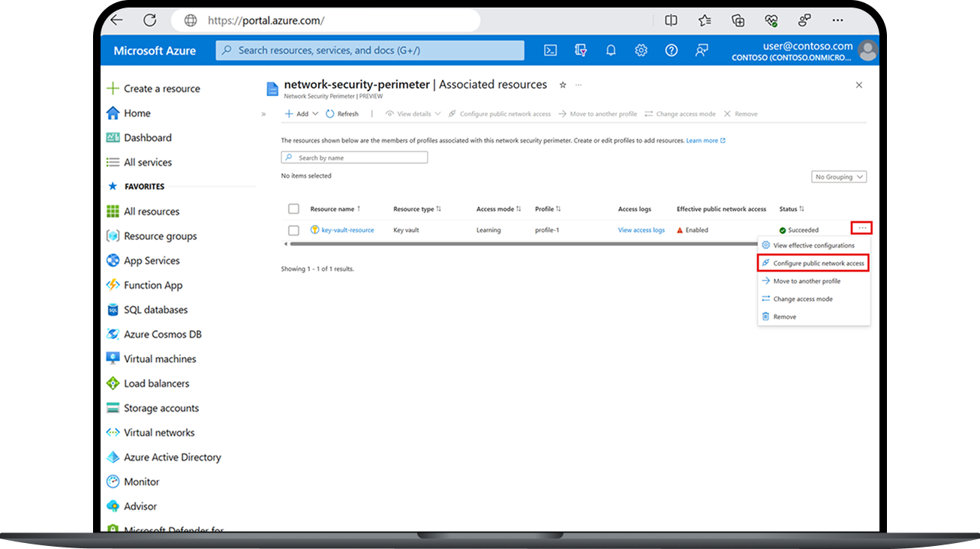Viewport: 980px width, 549px height.
Task: Go to Home in sidebar
Action: pyautogui.click(x=128, y=113)
